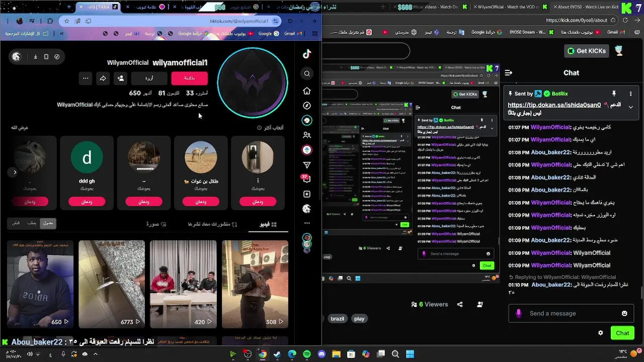Screen dimensions: 644x362
Task: Open Kick chat settings gear
Action: [600, 333]
